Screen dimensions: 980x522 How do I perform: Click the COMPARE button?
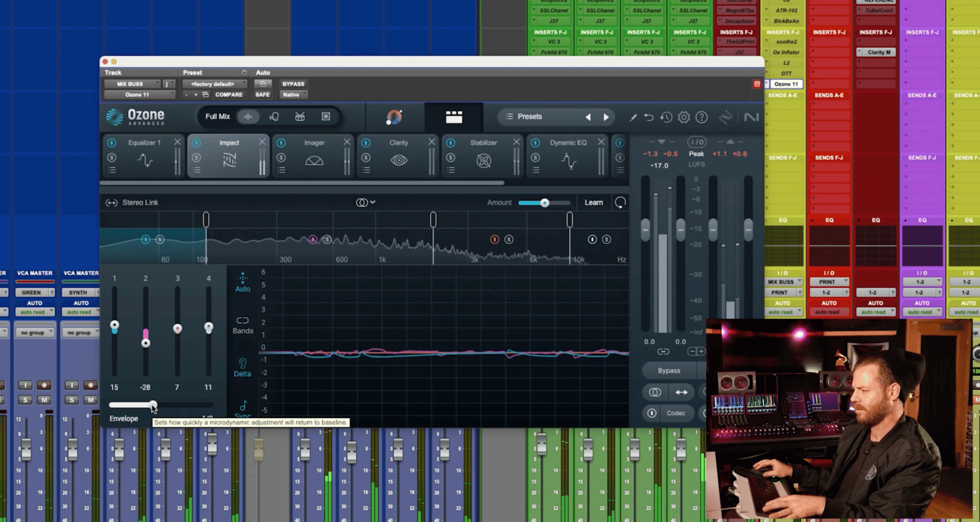click(x=229, y=94)
